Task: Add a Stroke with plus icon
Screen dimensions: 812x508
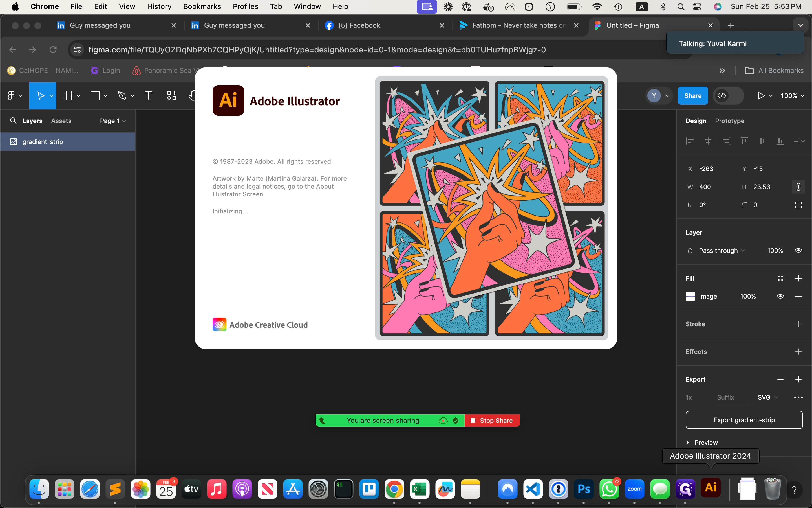Action: 798,324
